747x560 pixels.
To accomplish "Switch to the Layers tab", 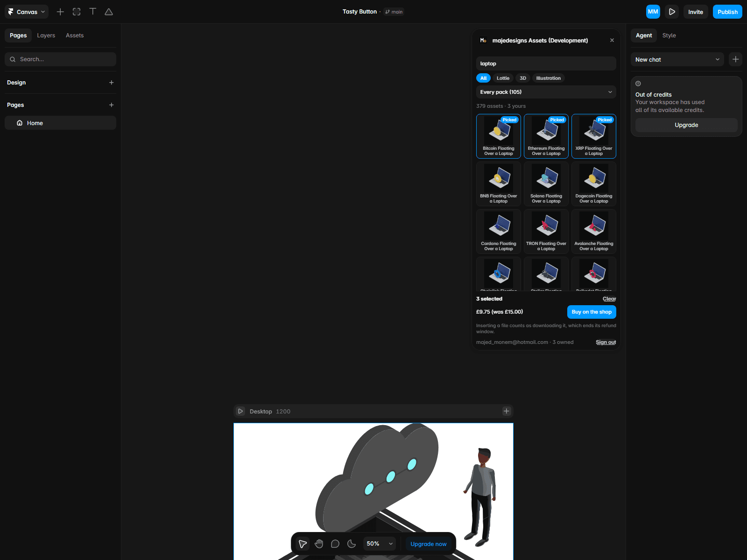I will [46, 35].
